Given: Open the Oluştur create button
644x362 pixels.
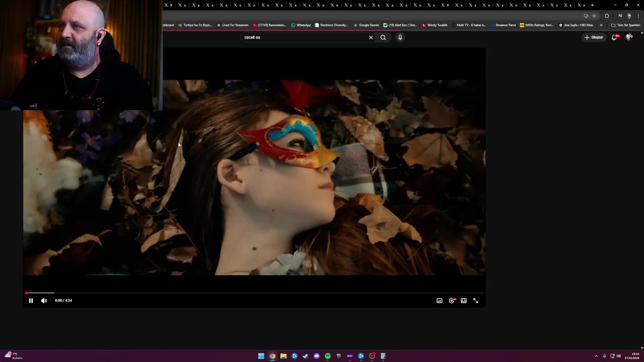Looking at the screenshot, I should pyautogui.click(x=594, y=37).
